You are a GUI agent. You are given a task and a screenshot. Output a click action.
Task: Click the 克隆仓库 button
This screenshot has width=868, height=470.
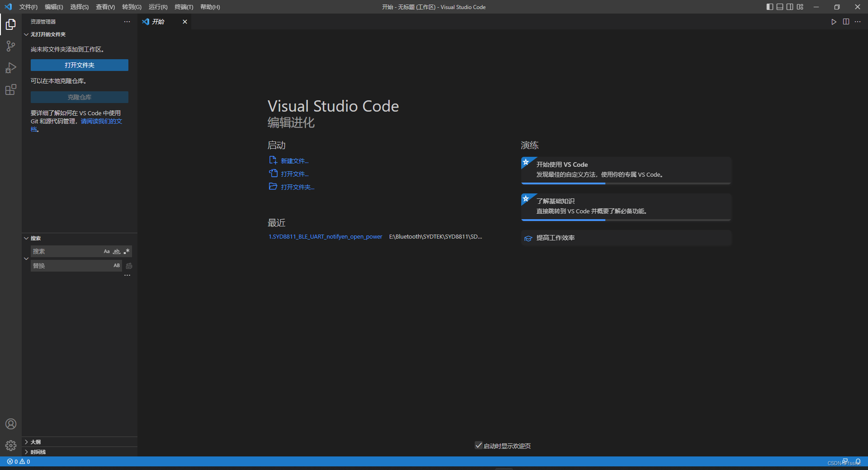(80, 97)
